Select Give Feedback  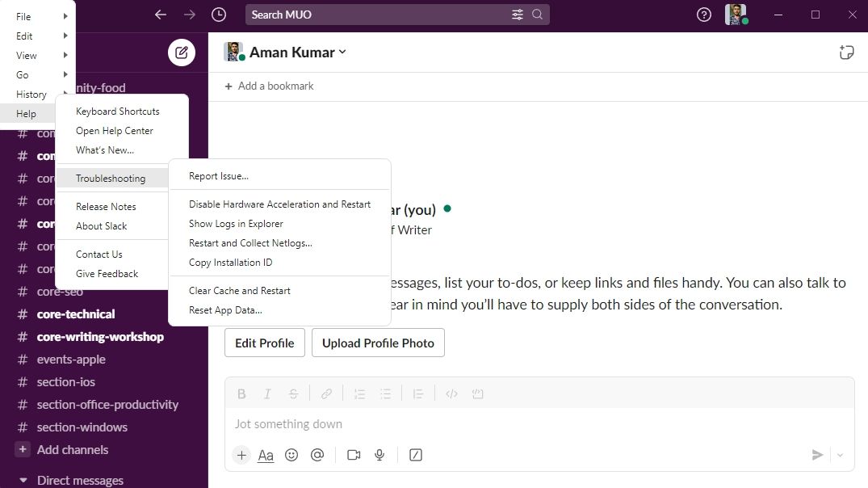click(x=107, y=274)
